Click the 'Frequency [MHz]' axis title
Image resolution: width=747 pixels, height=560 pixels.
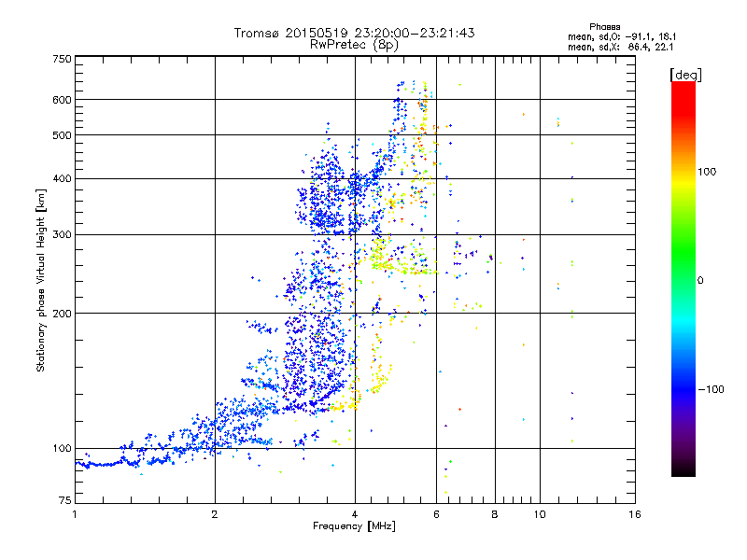(354, 526)
